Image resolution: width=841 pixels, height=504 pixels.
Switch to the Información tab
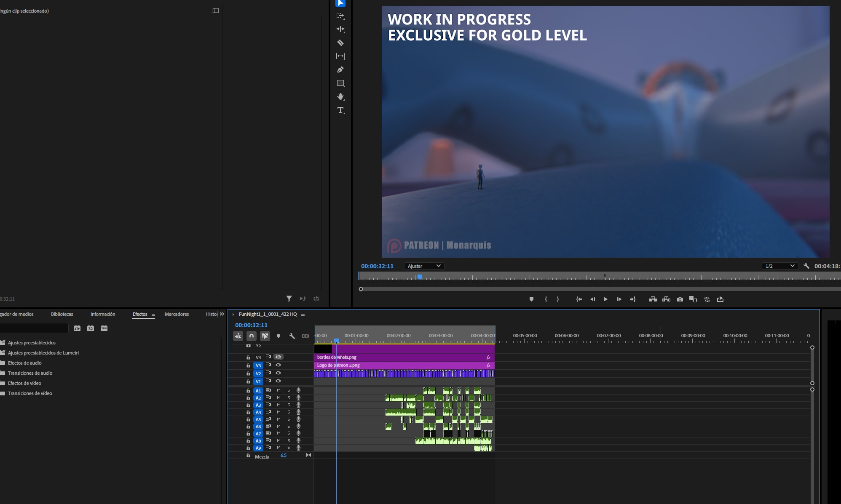click(103, 314)
